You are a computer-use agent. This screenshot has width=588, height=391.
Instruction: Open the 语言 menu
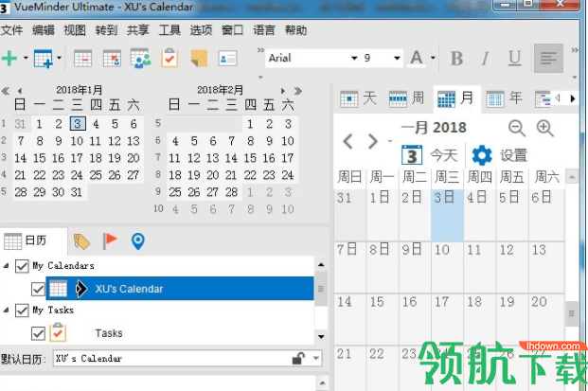264,30
